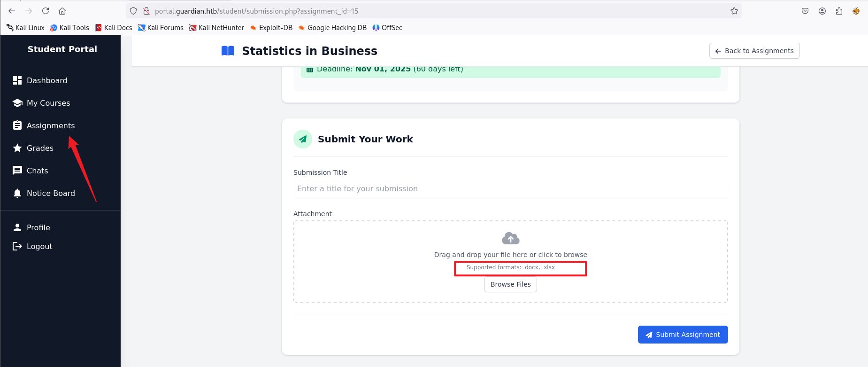Click the Submit Assignment button

click(683, 335)
